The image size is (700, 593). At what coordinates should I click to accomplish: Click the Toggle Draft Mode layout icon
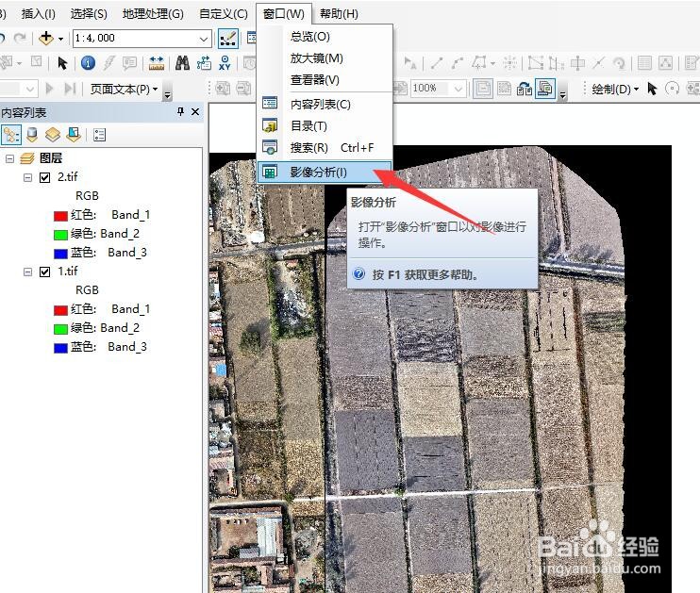(483, 89)
